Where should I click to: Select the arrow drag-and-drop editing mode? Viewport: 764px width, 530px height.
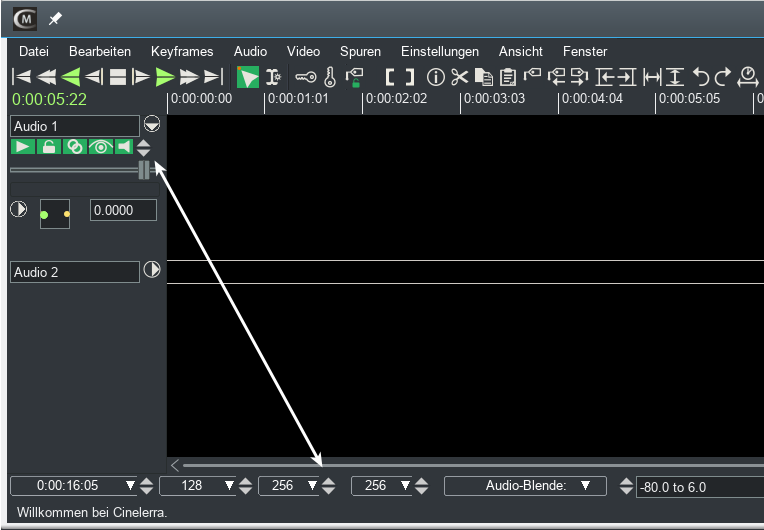(x=248, y=77)
